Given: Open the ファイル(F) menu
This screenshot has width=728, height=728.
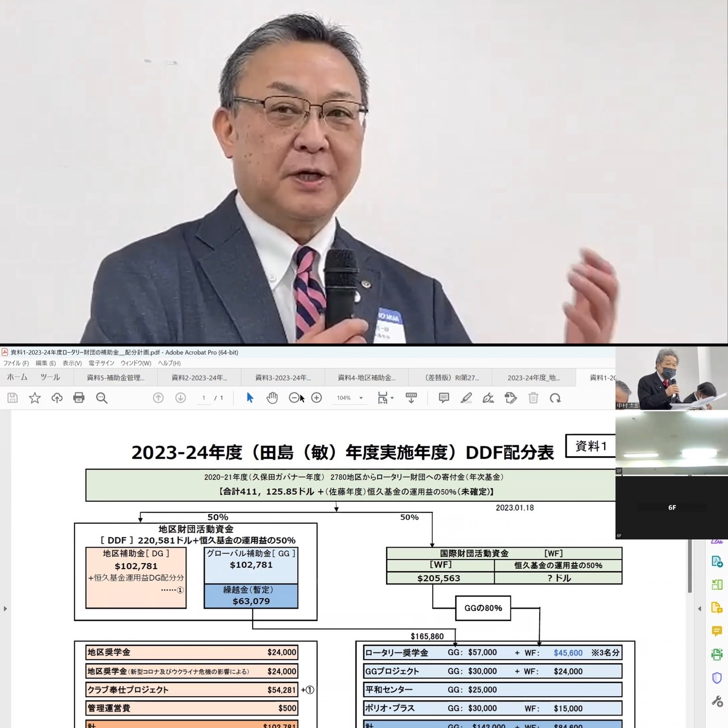Looking at the screenshot, I should point(16,363).
